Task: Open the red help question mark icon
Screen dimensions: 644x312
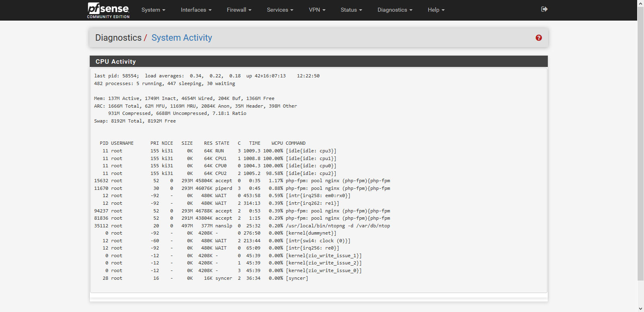Action: [x=539, y=38]
